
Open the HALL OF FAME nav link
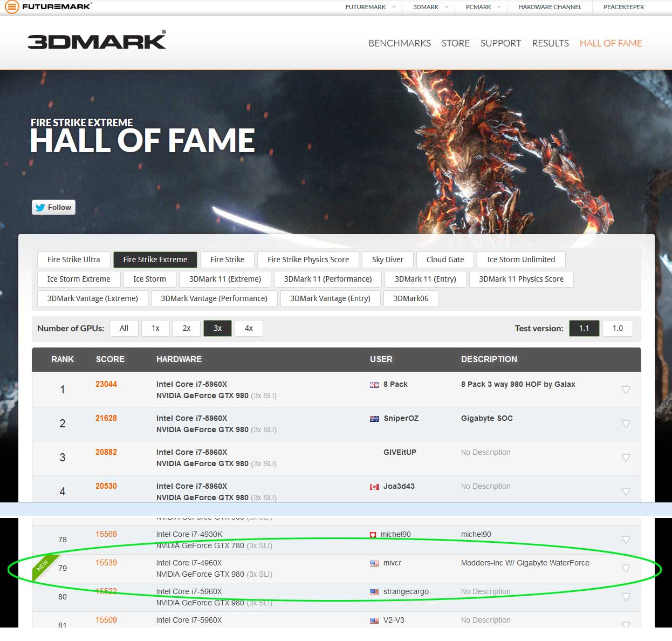(x=611, y=43)
